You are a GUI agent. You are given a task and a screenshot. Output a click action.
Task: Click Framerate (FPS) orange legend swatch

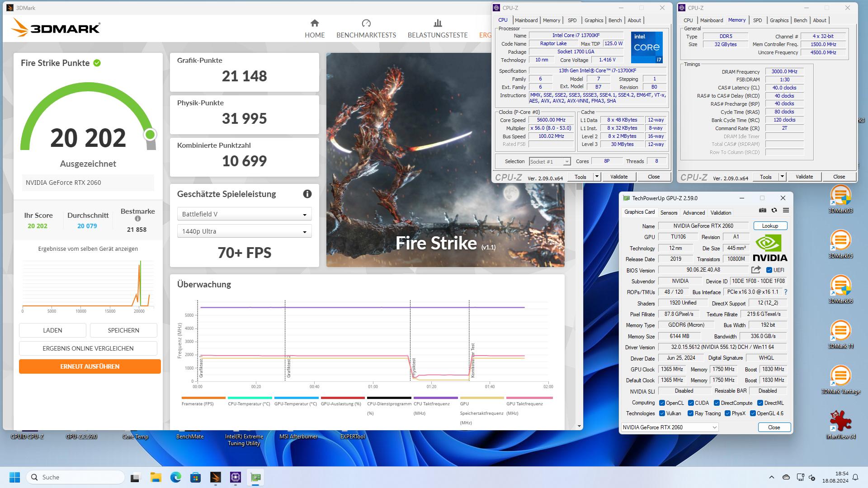coord(203,398)
